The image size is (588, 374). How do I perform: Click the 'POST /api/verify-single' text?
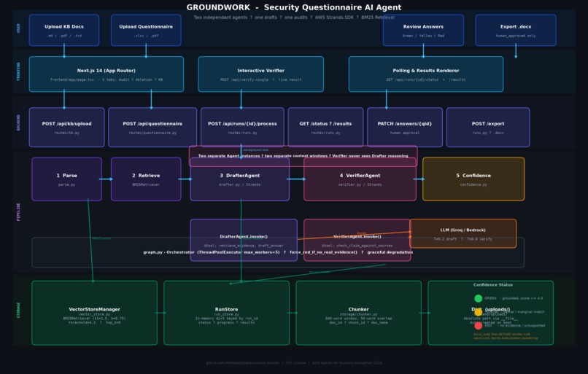tap(244, 79)
